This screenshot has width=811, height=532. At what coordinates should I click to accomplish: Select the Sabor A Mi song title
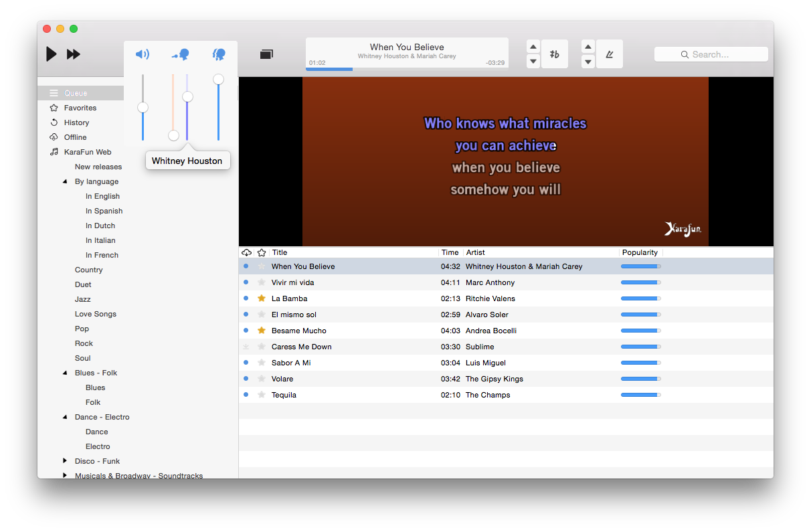point(291,363)
